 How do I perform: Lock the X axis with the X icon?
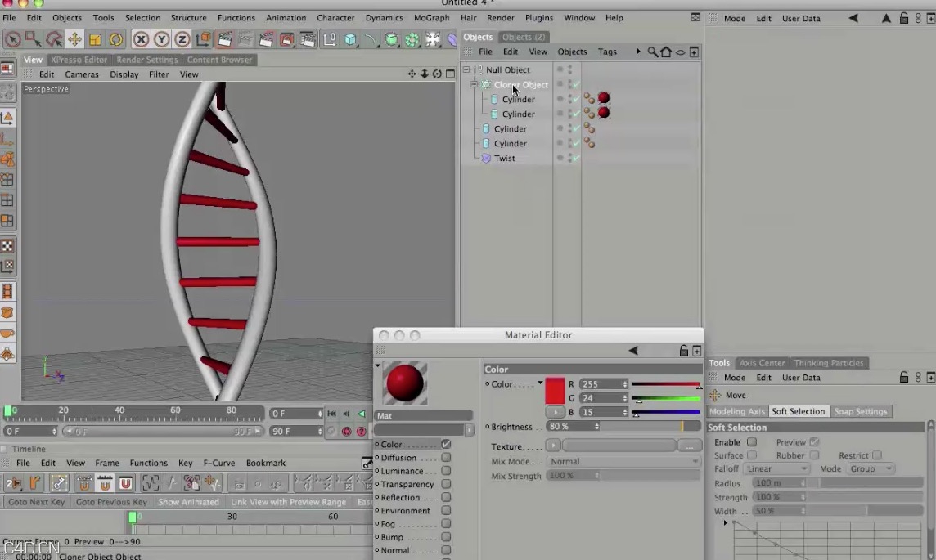141,38
